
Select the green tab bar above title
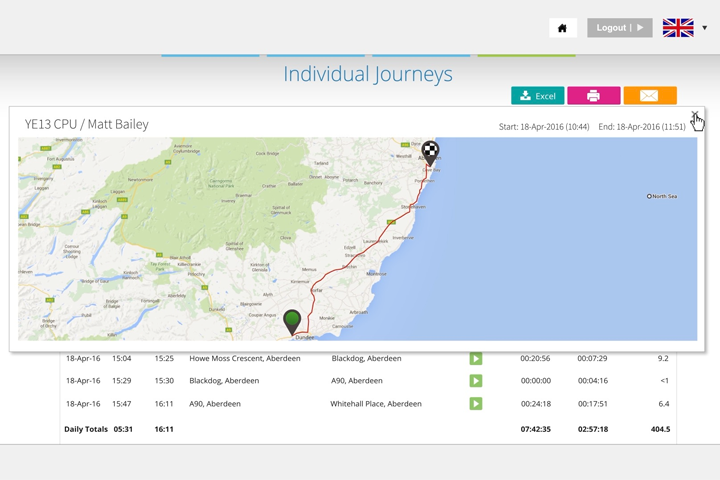tap(526, 55)
